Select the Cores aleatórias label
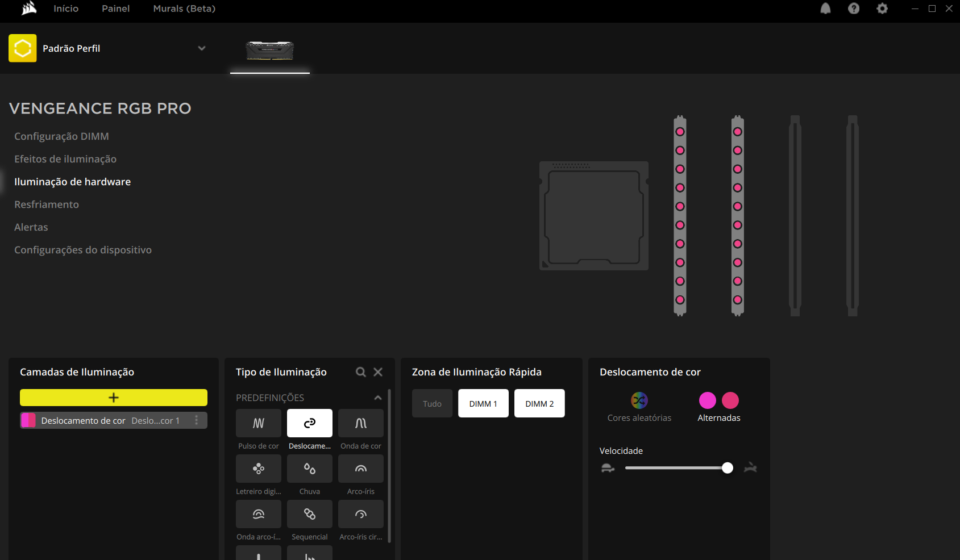This screenshot has width=960, height=560. 639,418
